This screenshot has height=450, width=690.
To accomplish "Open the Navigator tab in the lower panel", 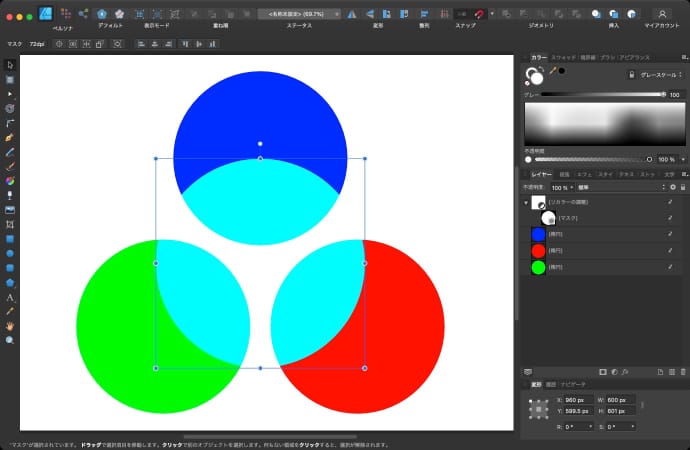I will pos(573,384).
